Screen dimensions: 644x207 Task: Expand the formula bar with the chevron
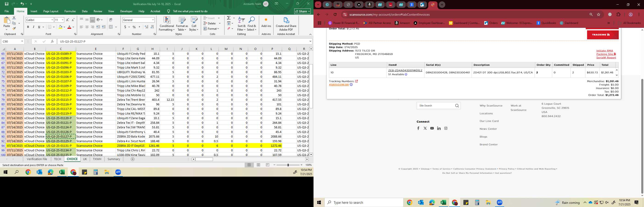pos(310,41)
